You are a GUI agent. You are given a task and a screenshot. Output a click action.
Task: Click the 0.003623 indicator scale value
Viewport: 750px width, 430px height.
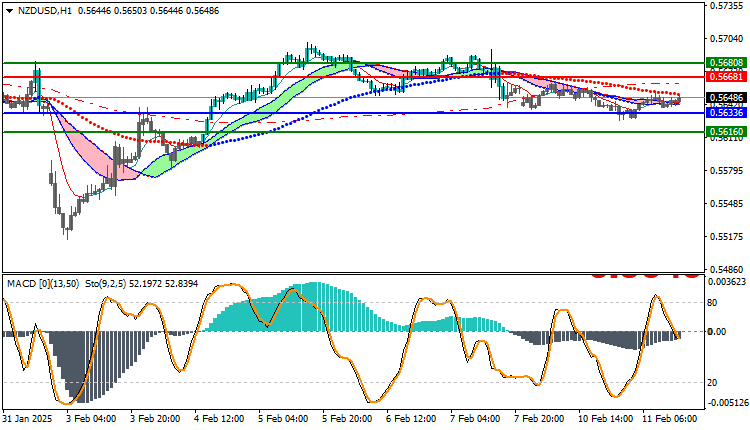click(x=728, y=282)
